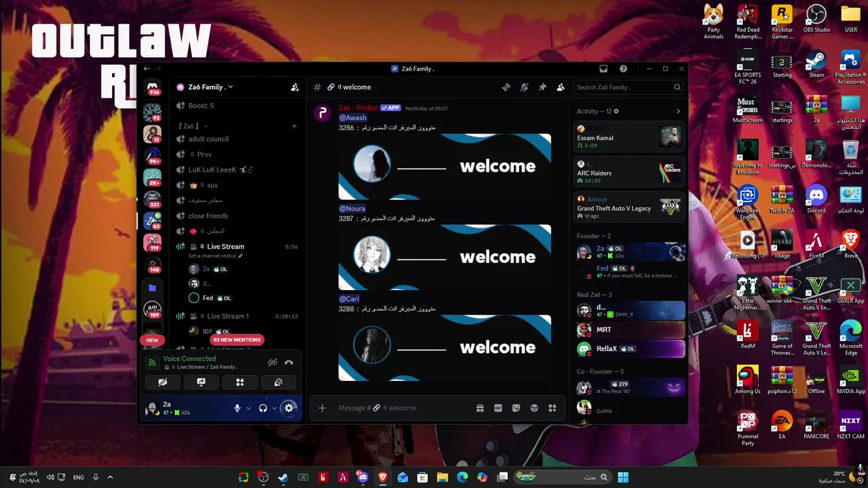Collapse the Za6 channel category

[193, 126]
